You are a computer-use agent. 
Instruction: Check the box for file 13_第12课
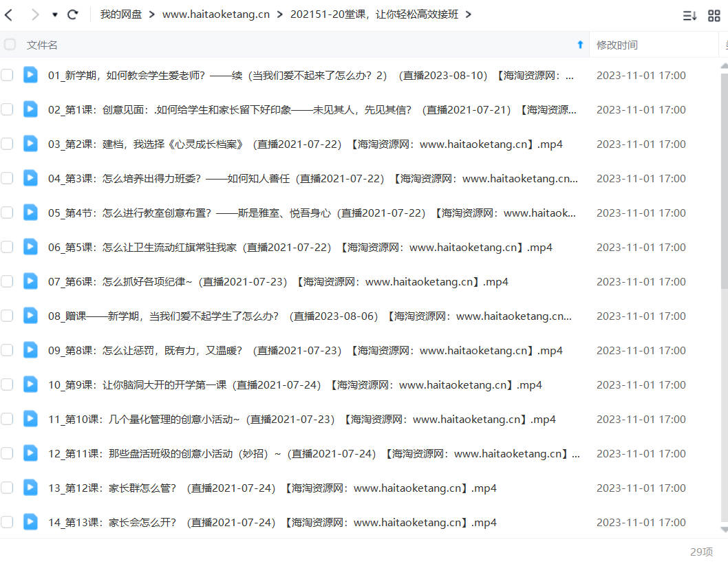7,488
